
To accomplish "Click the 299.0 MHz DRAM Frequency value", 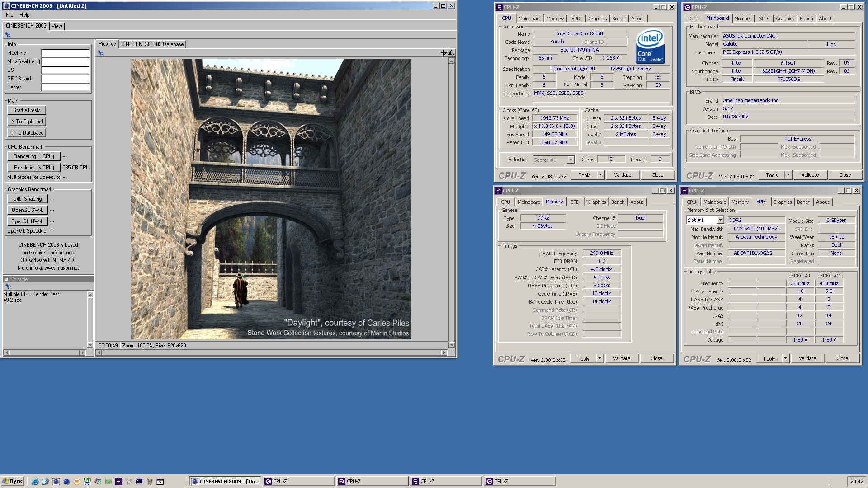I will [602, 253].
